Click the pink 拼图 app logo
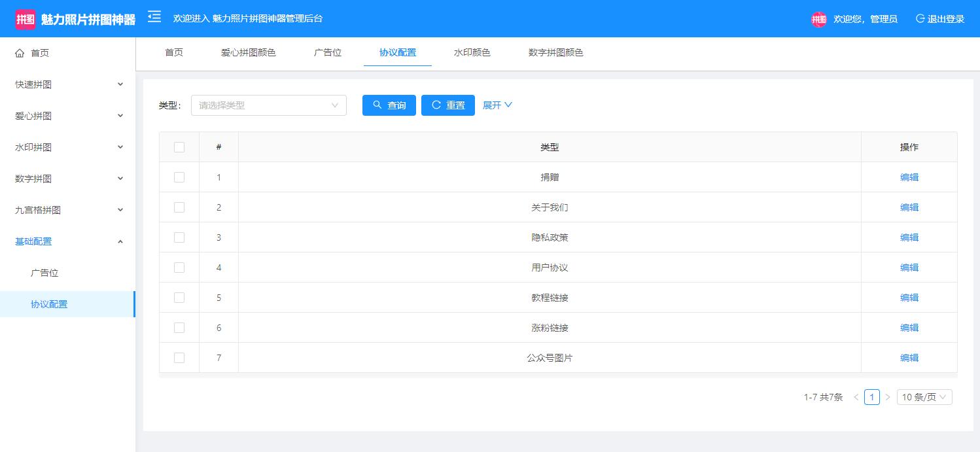The width and height of the screenshot is (980, 452). click(x=26, y=19)
